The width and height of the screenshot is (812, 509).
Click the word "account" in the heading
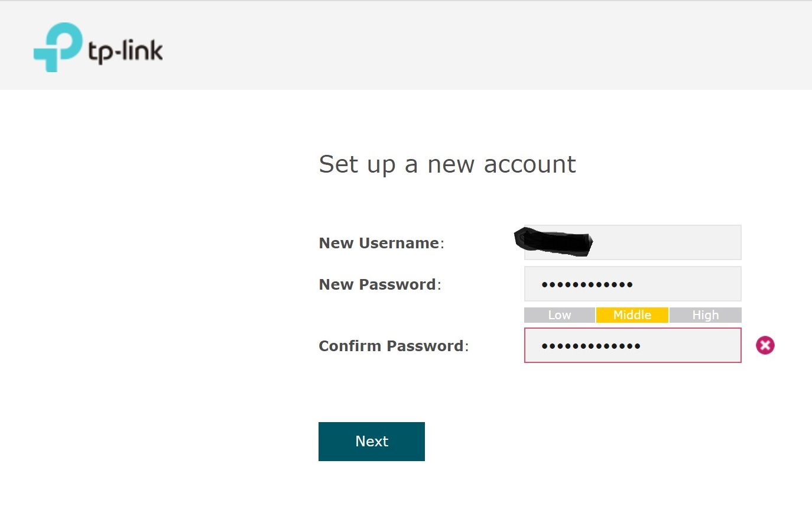530,164
